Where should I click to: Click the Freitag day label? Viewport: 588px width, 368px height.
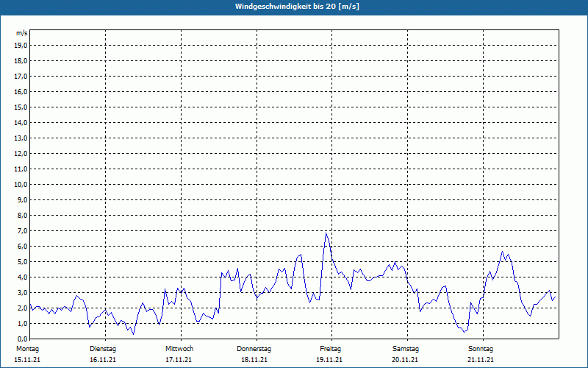[x=330, y=349]
